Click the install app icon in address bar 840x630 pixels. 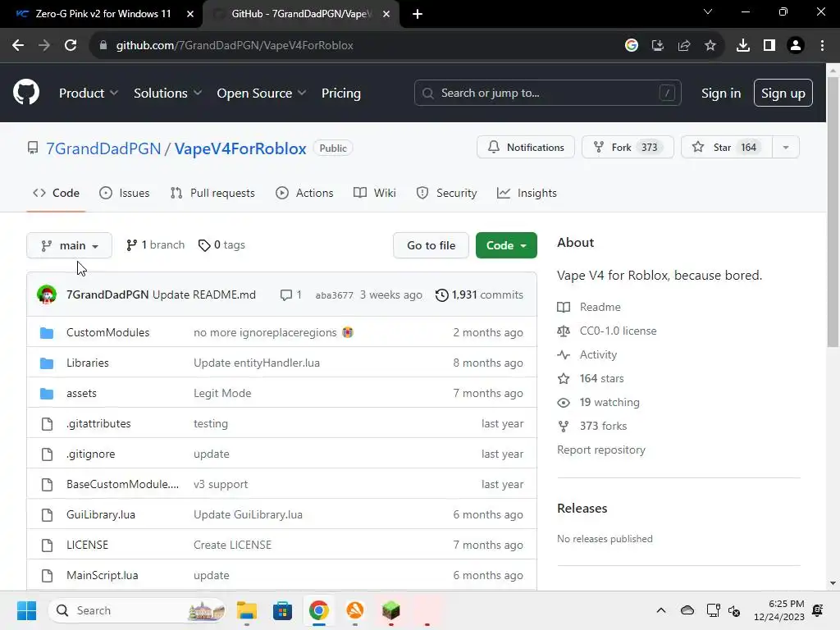657,46
